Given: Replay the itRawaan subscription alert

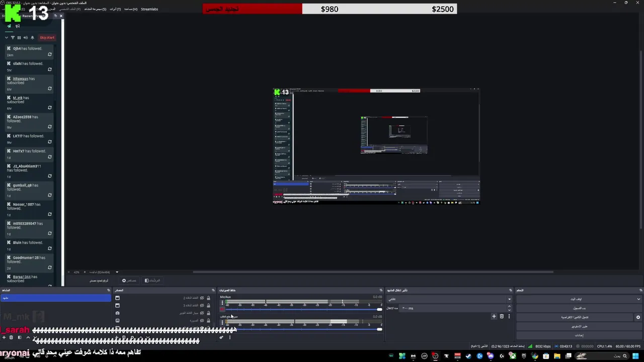Looking at the screenshot, I should click(49, 88).
